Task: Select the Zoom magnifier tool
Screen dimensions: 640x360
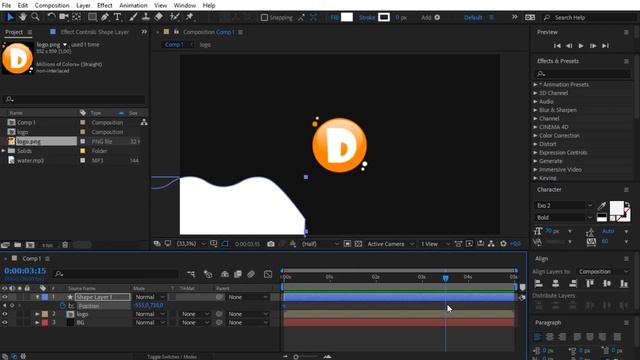Action: coord(36,17)
